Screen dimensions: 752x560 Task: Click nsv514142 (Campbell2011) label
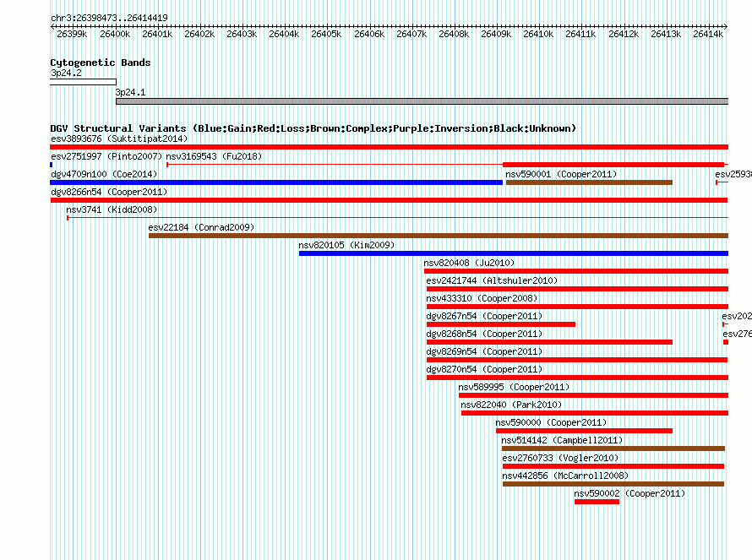coord(562,440)
